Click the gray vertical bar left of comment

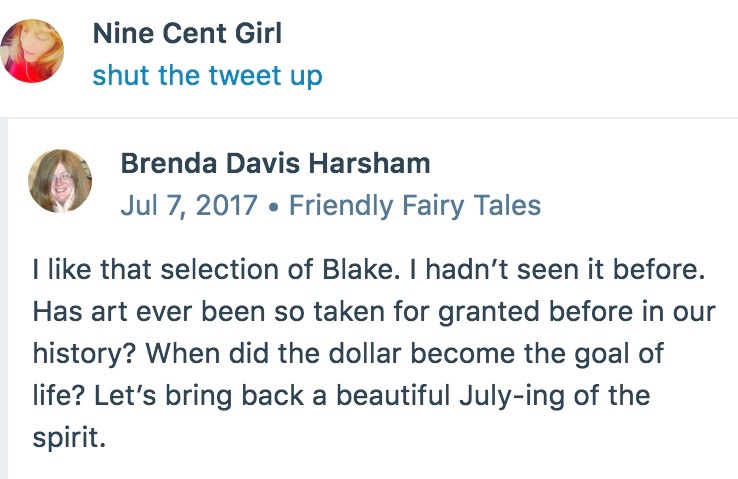[x=4, y=300]
